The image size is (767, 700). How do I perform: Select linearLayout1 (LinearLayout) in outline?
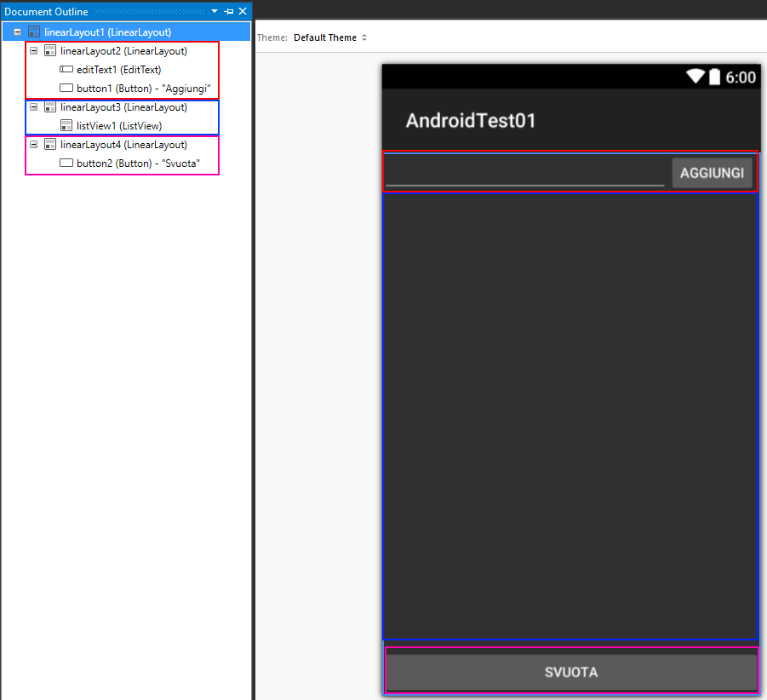(107, 32)
